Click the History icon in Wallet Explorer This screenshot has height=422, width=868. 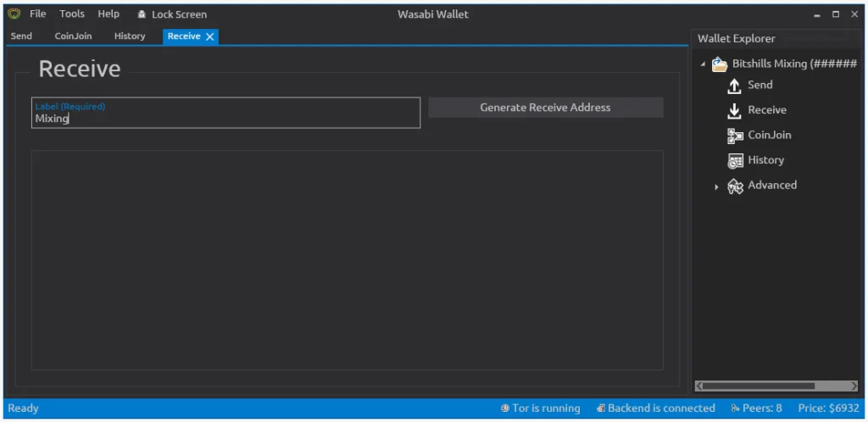735,161
